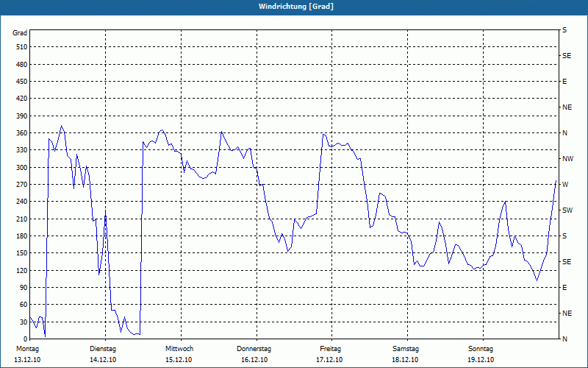Select the 16.12.10 date label

pyautogui.click(x=254, y=360)
